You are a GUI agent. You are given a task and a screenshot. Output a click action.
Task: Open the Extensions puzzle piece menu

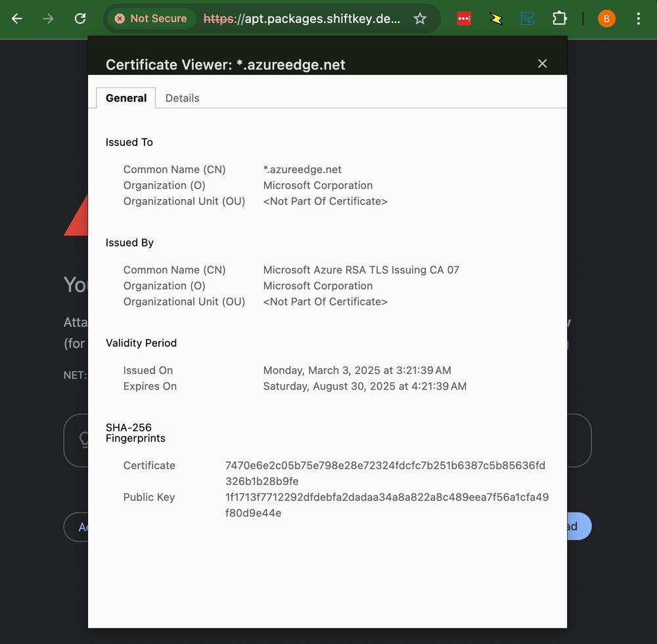point(559,18)
